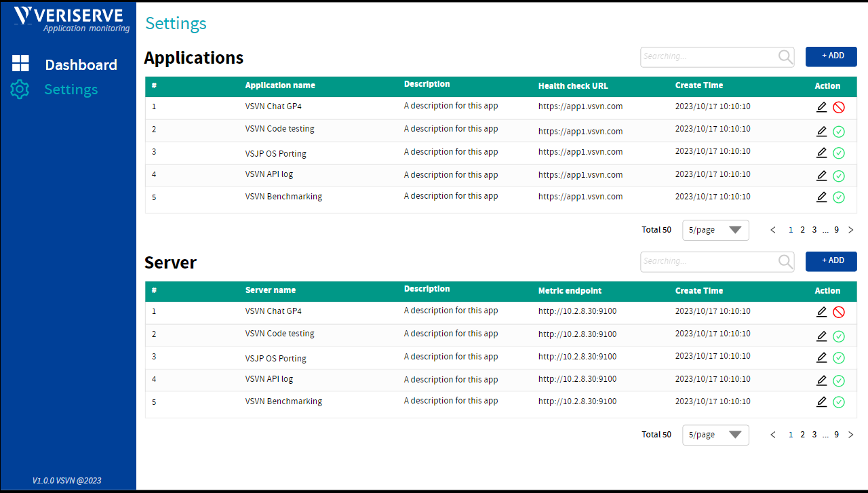Click the search magnifier icon in Applications search box
Viewport: 868px width, 493px height.
point(784,56)
